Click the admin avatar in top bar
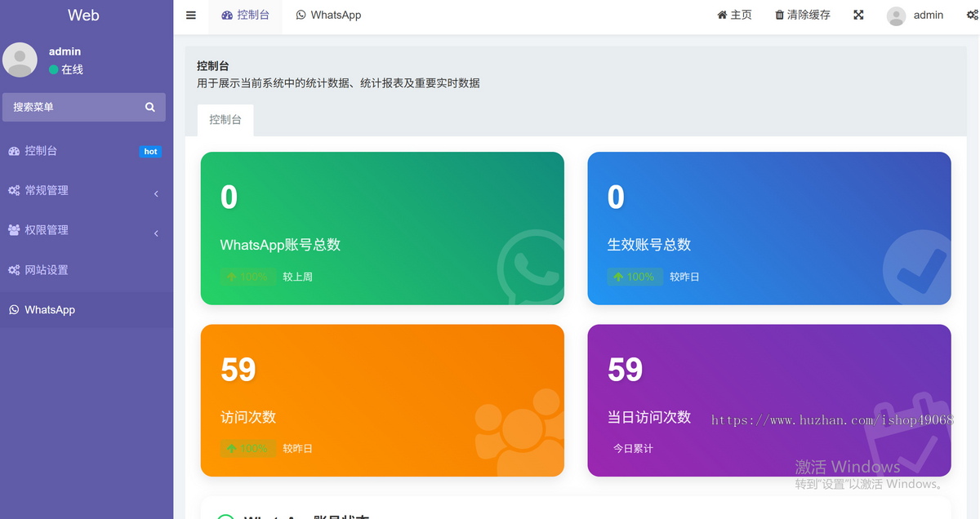The width and height of the screenshot is (980, 519). (896, 16)
